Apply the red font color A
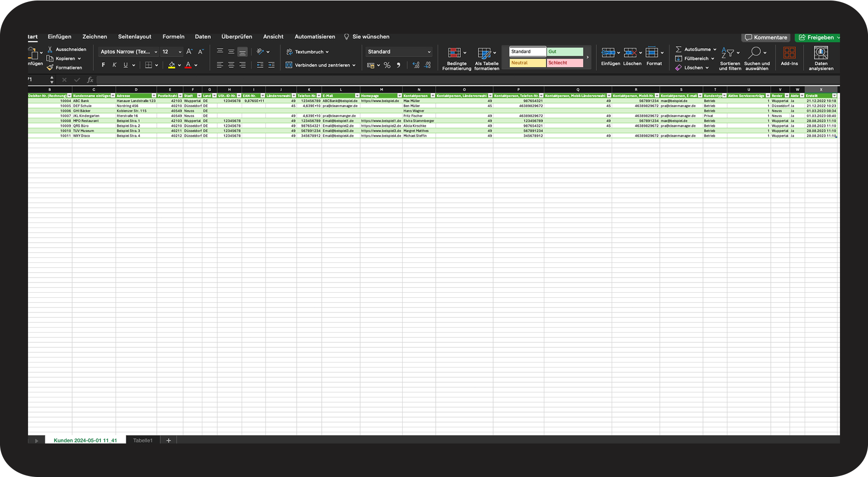Image resolution: width=868 pixels, height=477 pixels. [x=188, y=65]
